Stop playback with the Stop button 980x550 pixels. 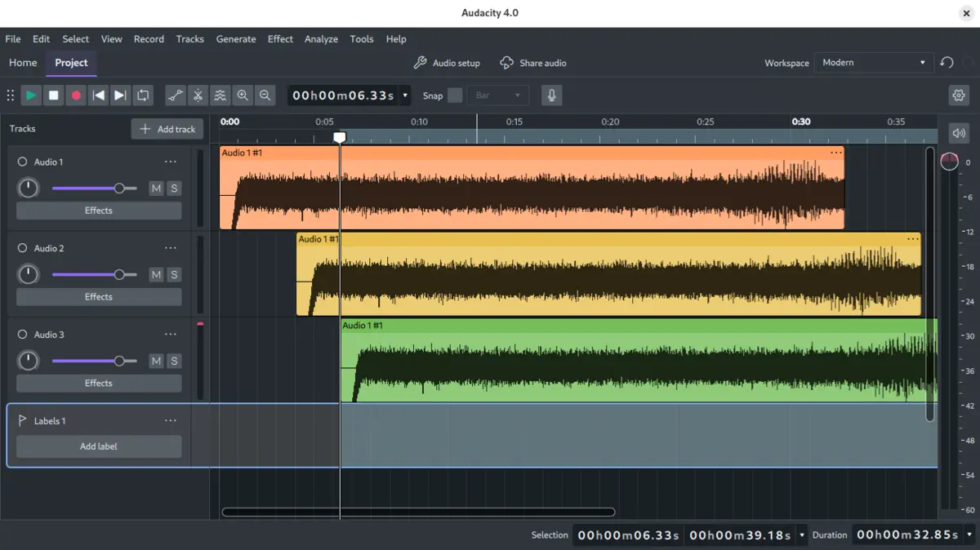(x=54, y=95)
